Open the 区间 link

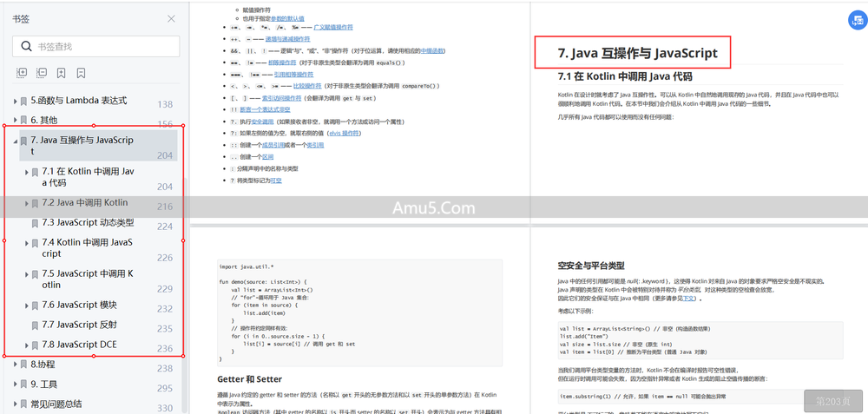point(268,156)
